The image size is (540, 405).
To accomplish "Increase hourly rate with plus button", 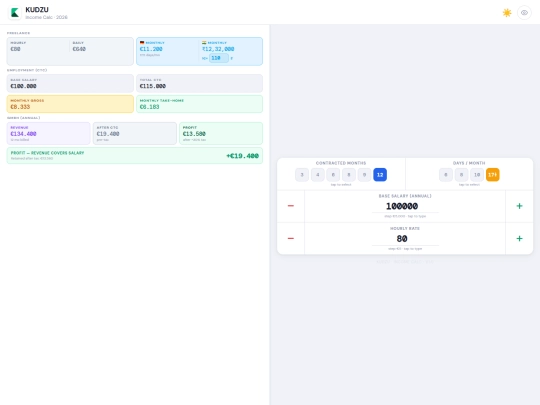I will 519,238.
